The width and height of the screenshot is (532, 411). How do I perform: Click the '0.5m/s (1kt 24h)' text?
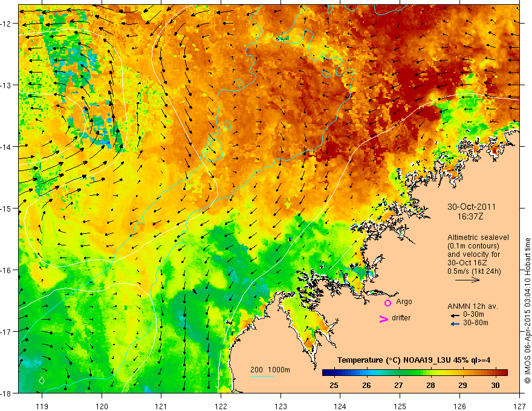(474, 271)
